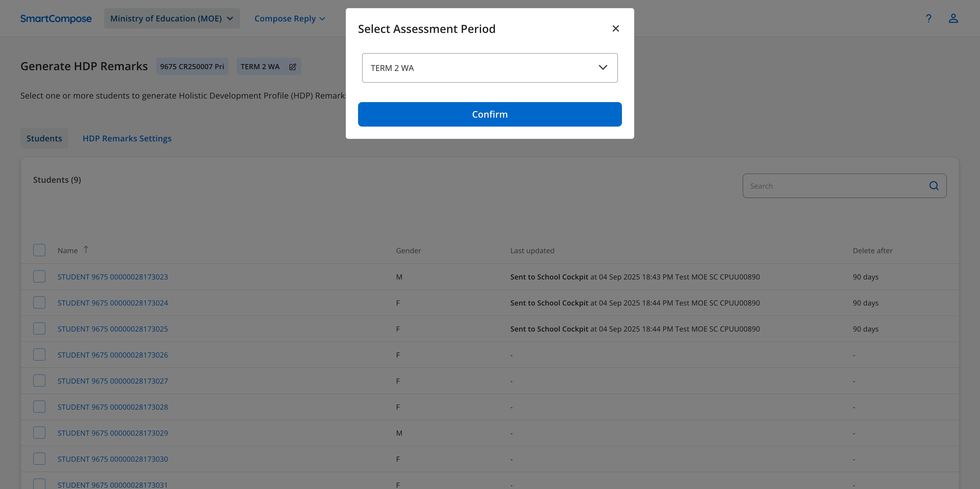Toggle the select-all students checkbox
The height and width of the screenshot is (489, 980).
[x=39, y=250]
